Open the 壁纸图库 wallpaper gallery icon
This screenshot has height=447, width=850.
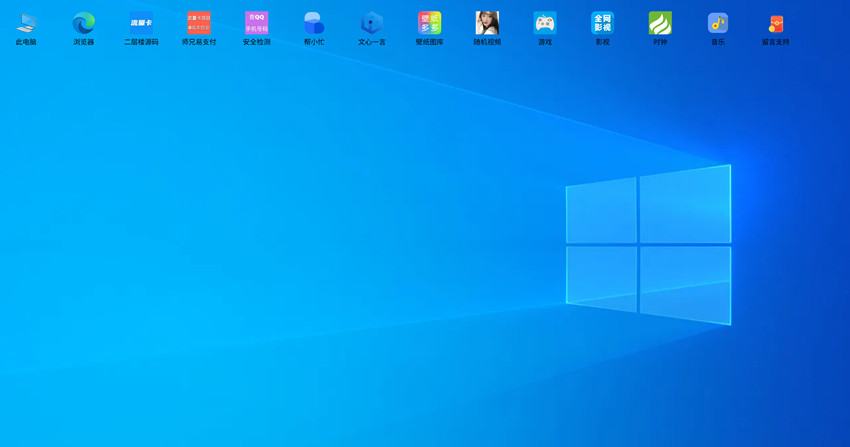429,23
